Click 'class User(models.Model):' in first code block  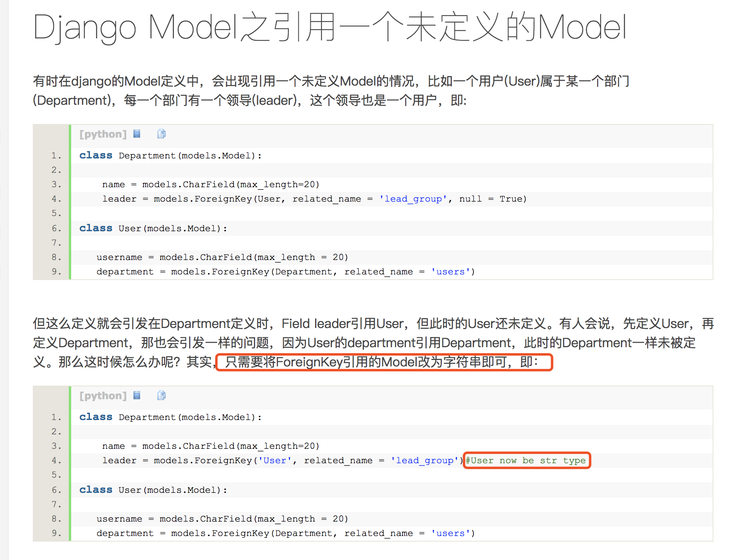pos(153,228)
